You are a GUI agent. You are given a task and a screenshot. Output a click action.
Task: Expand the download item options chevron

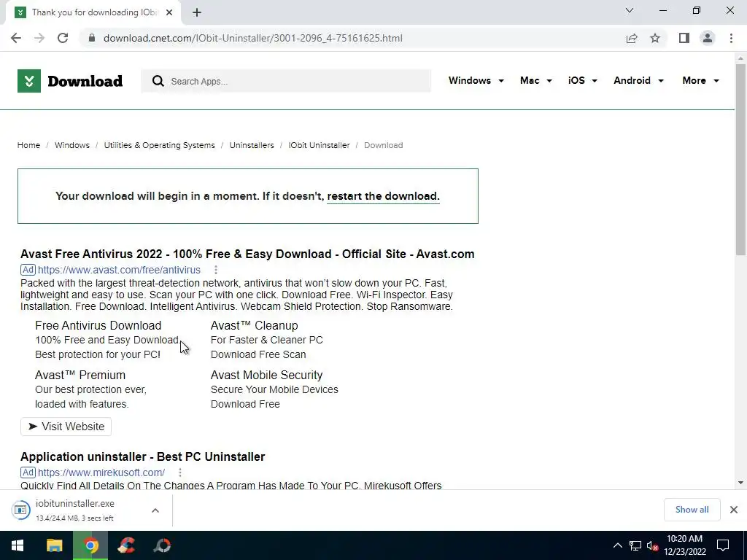coord(155,510)
